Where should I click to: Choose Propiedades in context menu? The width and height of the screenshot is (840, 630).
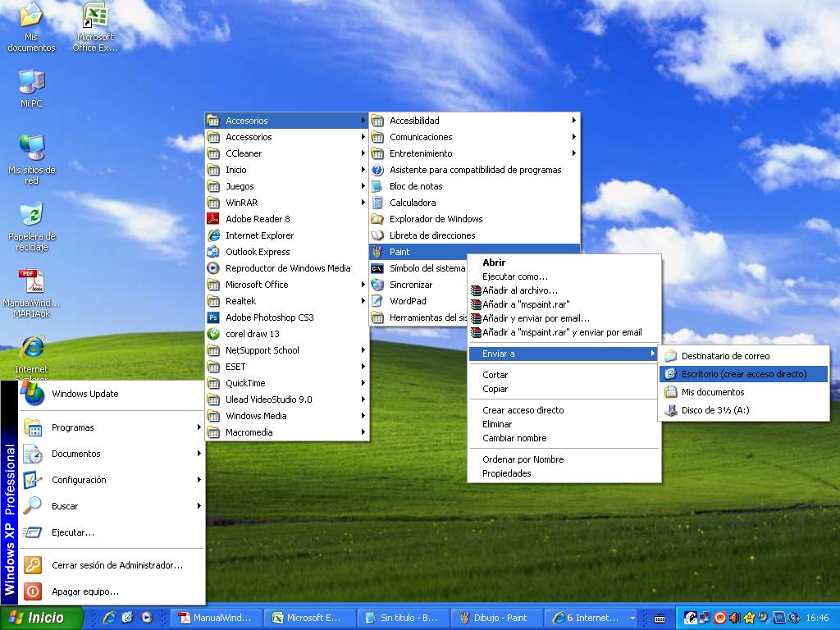tap(564, 473)
